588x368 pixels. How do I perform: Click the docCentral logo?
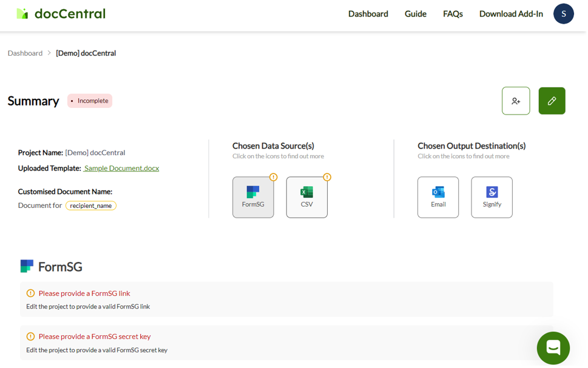61,13
